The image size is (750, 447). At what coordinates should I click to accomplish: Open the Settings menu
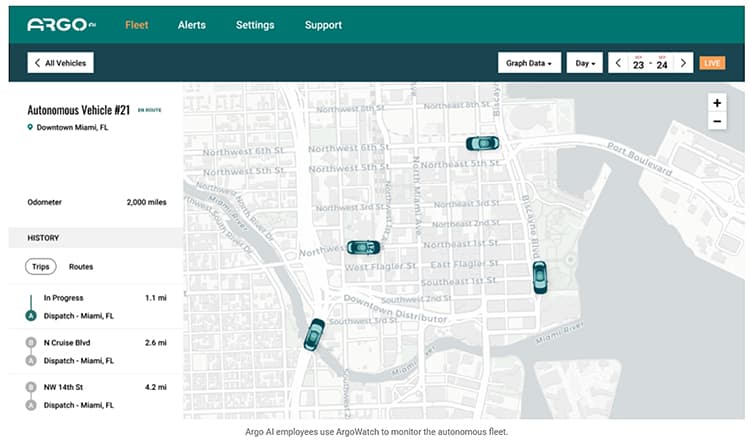[x=255, y=25]
